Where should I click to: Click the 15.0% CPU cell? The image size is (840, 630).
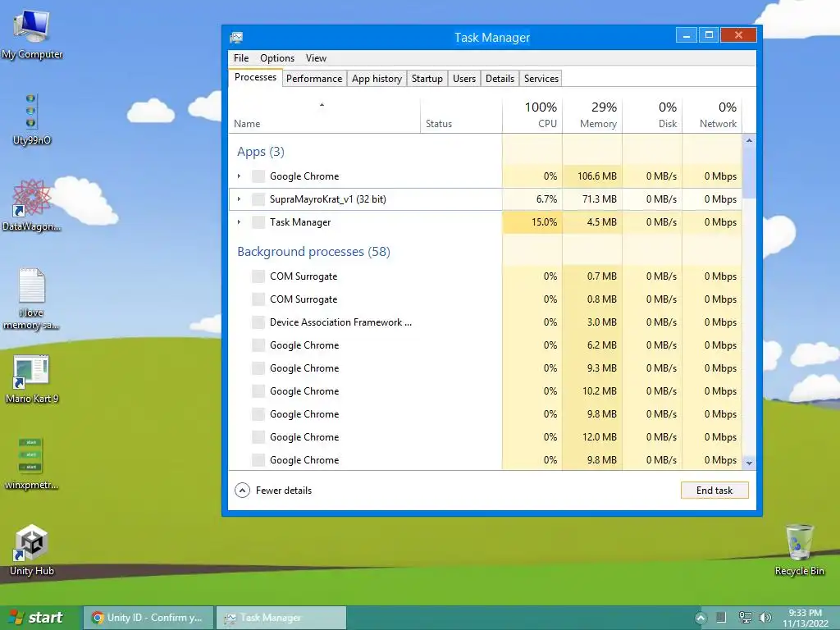point(532,222)
